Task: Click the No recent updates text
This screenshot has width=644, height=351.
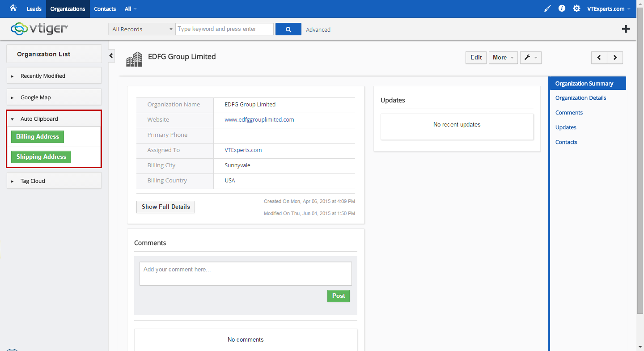Action: pos(457,124)
